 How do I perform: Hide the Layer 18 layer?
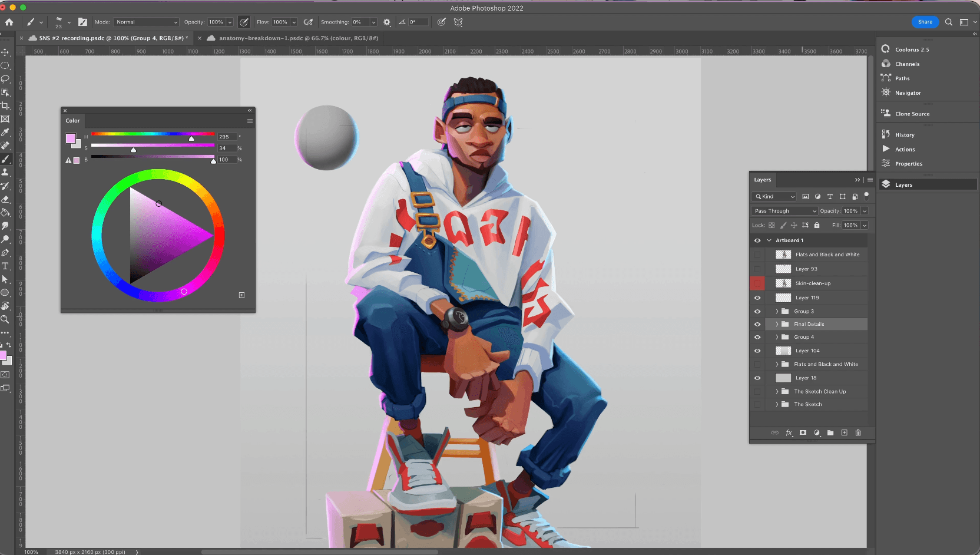[757, 378]
